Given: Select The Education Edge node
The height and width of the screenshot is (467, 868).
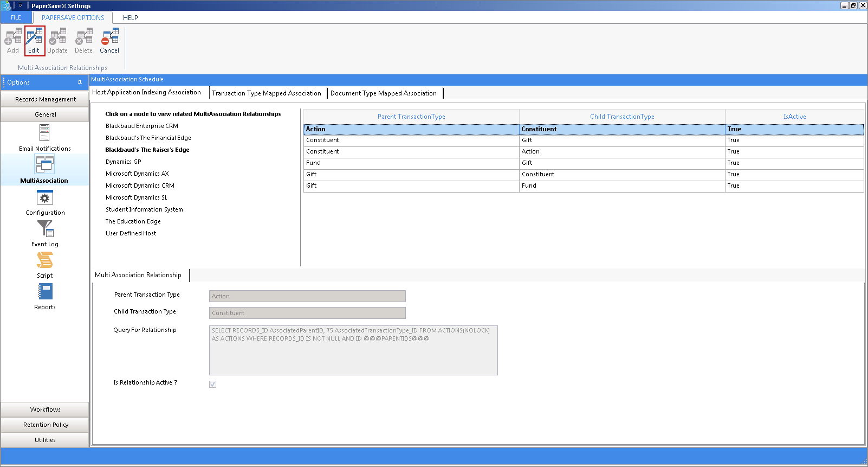Looking at the screenshot, I should (133, 221).
